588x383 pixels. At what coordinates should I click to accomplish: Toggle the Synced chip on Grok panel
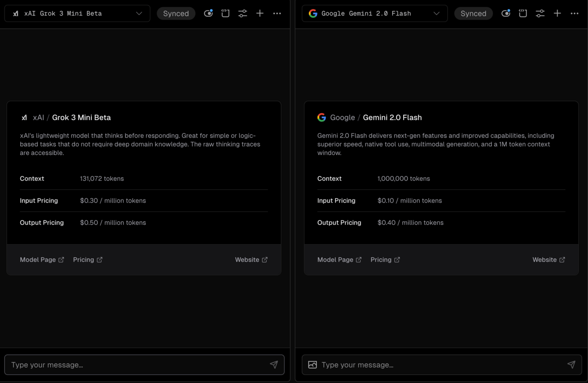click(x=176, y=14)
